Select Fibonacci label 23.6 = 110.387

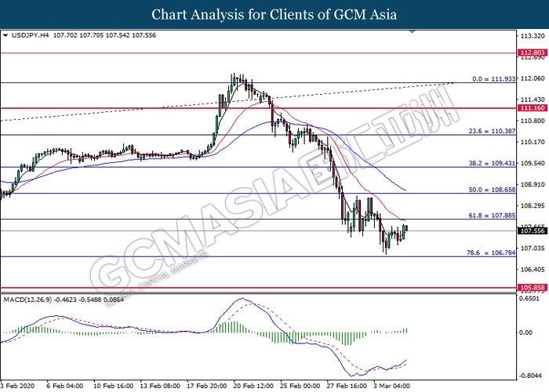click(492, 131)
